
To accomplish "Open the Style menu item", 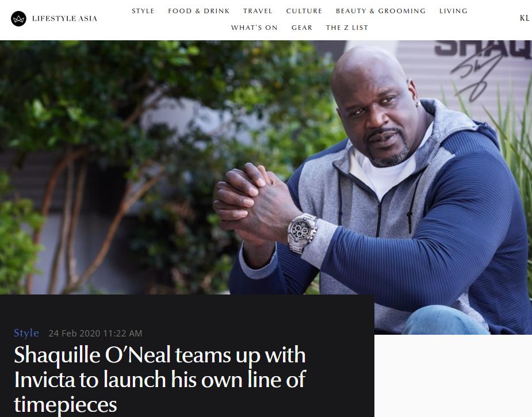I will 143,11.
